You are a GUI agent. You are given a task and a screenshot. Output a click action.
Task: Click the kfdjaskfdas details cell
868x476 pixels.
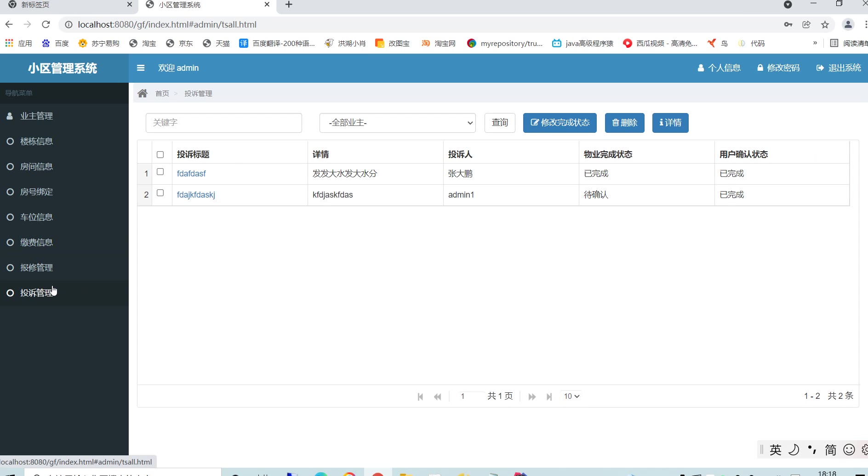point(375,195)
